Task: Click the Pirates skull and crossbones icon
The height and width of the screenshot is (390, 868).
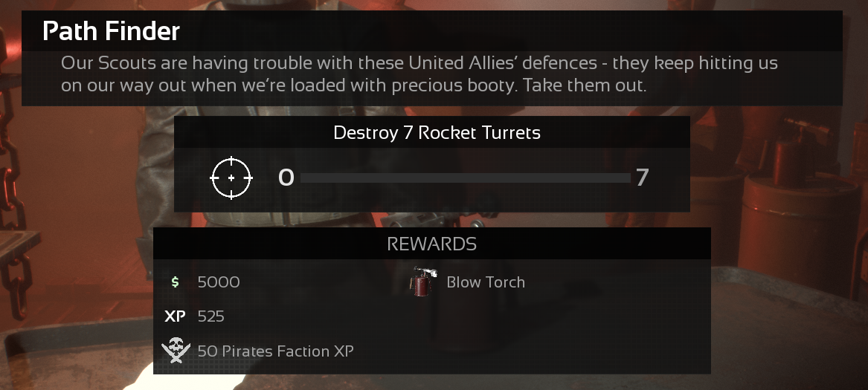Action: (176, 350)
